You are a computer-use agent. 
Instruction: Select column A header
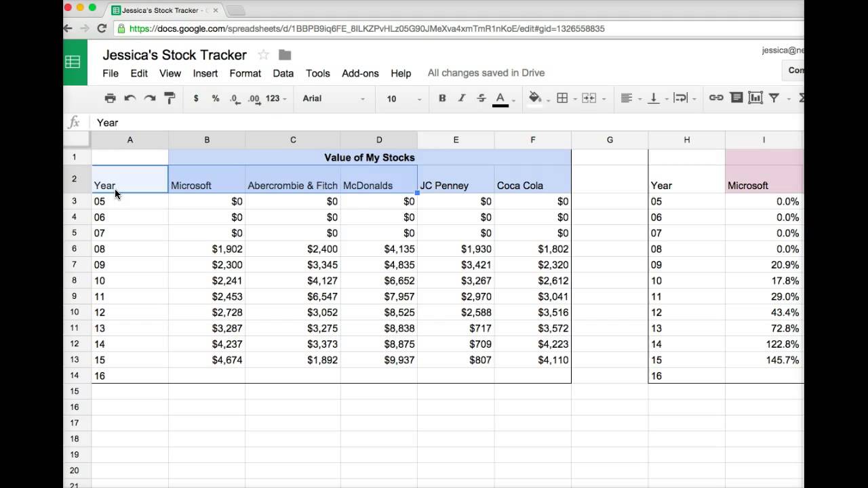click(130, 140)
